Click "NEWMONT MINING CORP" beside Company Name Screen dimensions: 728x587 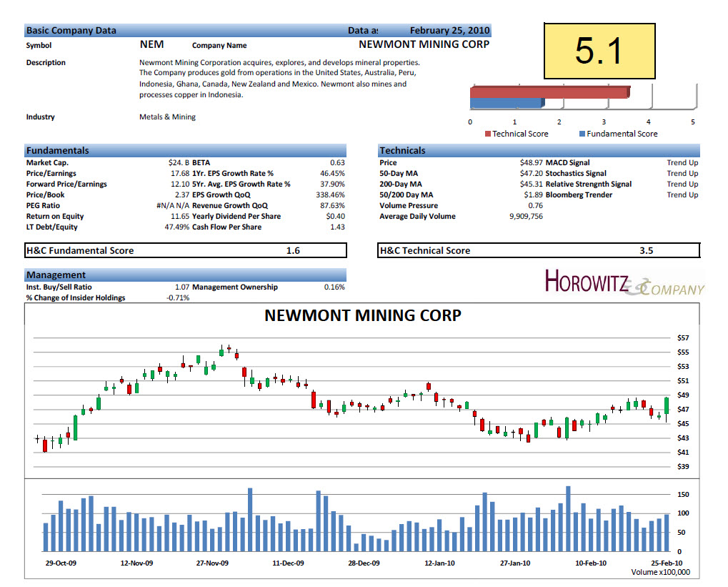(424, 44)
